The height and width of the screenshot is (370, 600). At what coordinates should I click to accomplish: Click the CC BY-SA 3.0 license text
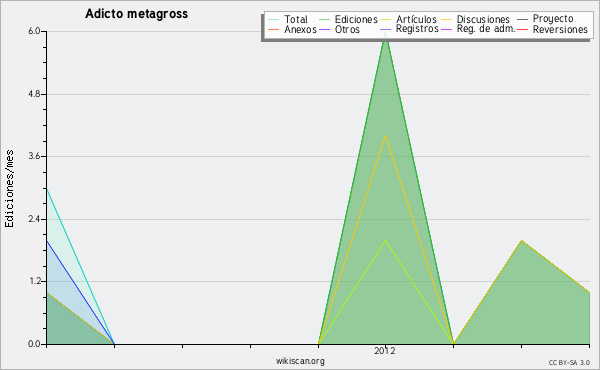pos(569,363)
